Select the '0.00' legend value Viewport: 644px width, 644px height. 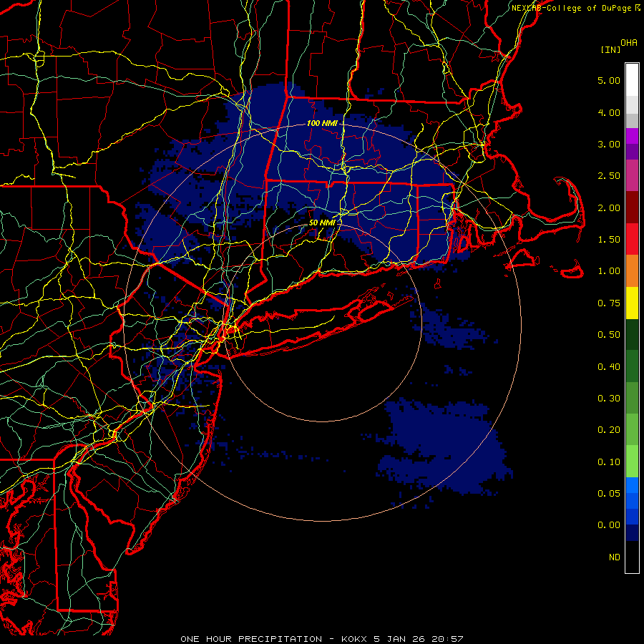click(609, 525)
